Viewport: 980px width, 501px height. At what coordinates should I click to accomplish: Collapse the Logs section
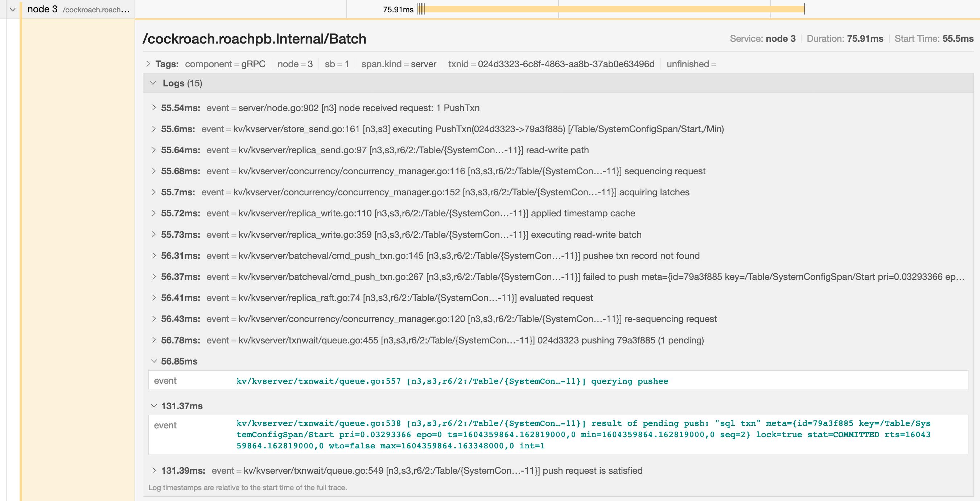coord(154,83)
